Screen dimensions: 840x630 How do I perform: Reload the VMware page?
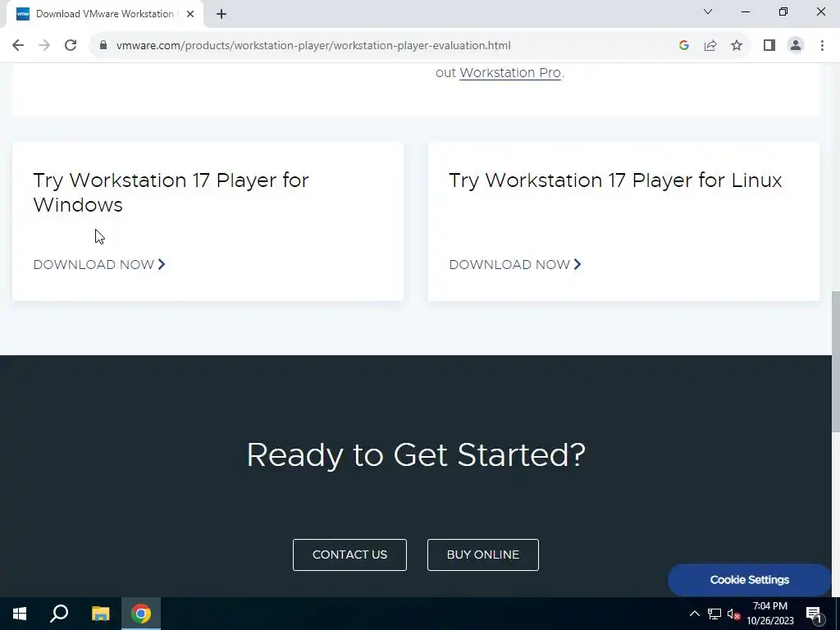click(71, 46)
